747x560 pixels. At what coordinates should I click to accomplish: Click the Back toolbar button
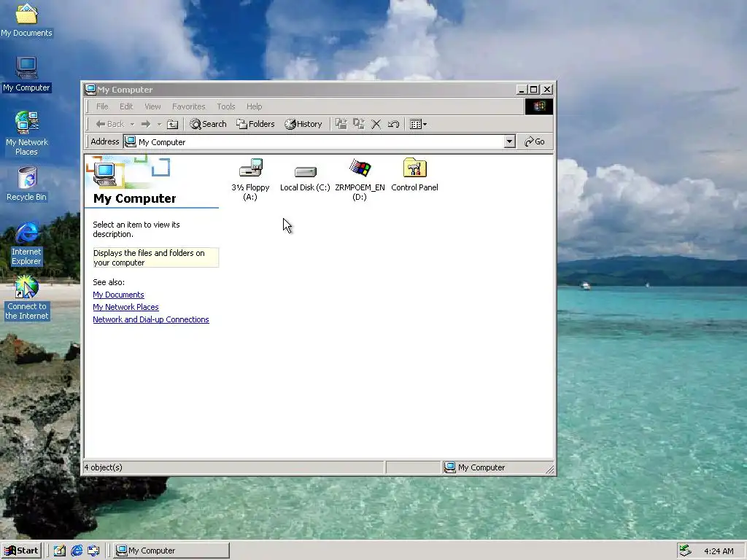110,124
